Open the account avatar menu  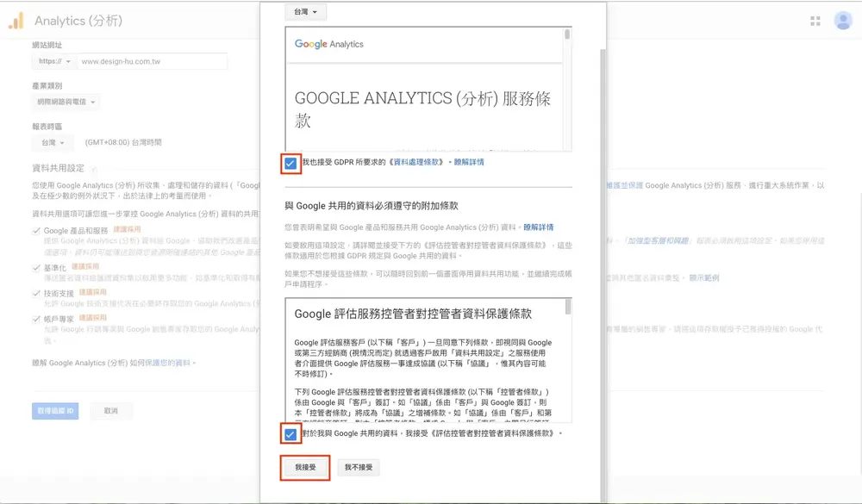tap(843, 21)
